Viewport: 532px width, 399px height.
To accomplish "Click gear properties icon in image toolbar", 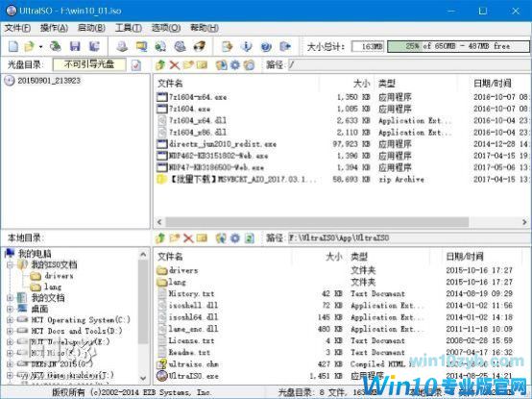I will click(x=235, y=64).
